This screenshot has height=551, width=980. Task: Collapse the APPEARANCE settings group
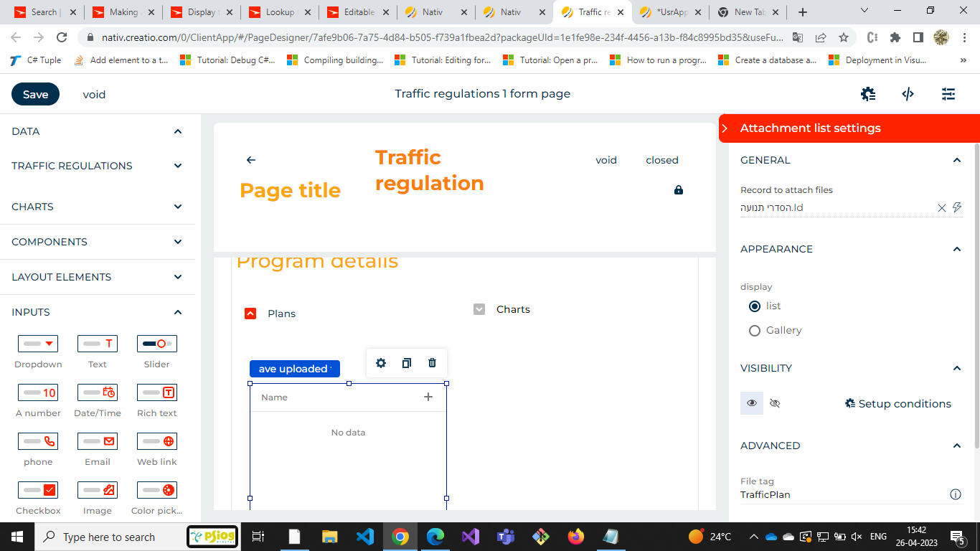(956, 249)
